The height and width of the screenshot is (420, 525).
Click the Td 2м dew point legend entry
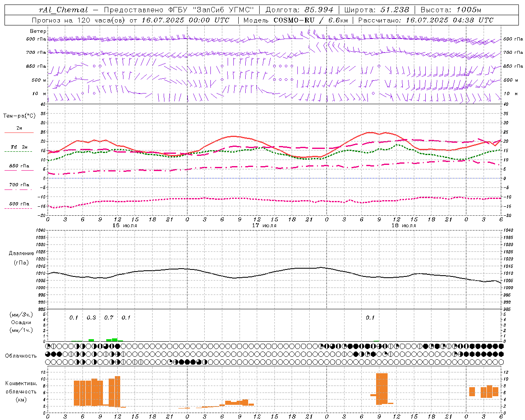(x=19, y=147)
